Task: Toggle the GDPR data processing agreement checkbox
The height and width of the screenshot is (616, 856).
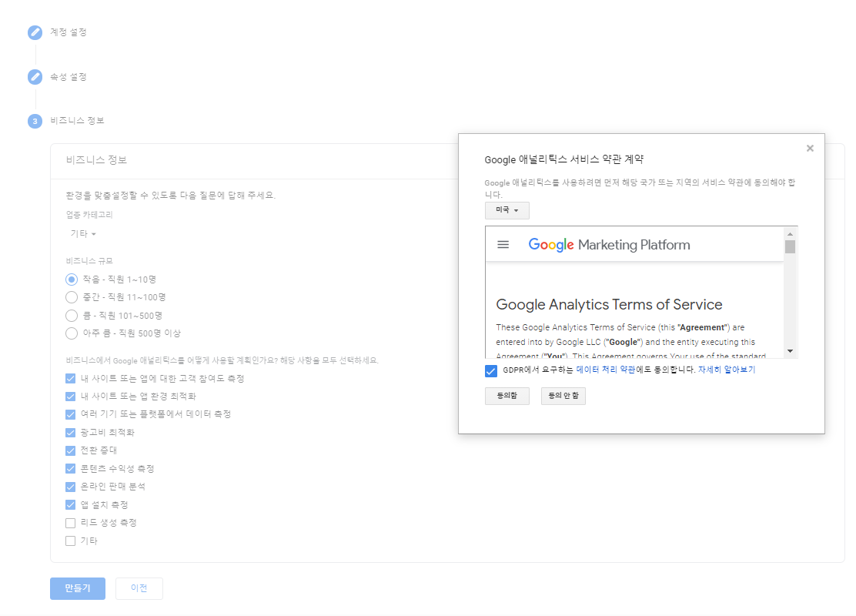Action: pos(491,371)
